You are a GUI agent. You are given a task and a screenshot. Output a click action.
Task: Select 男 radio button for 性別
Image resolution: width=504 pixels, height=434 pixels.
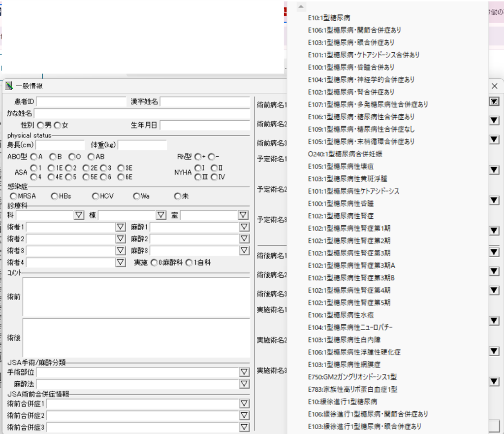tap(40, 125)
